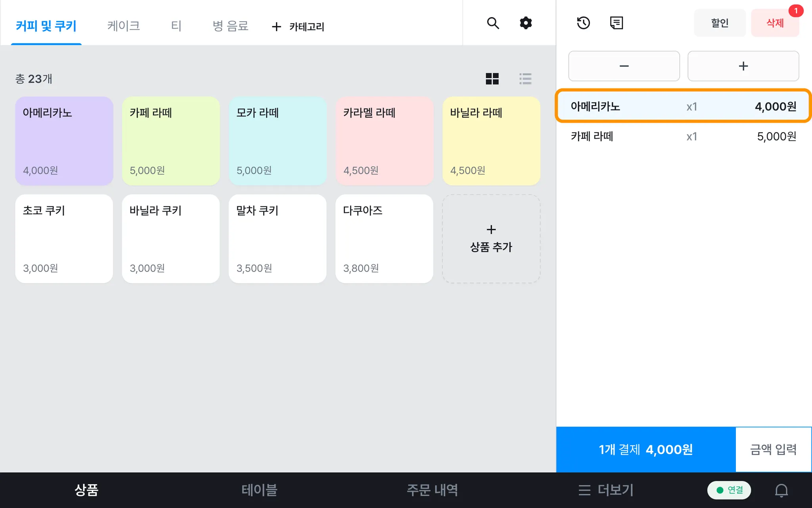Add a new 카테고리 with plus
This screenshot has height=508, width=812.
(x=298, y=27)
